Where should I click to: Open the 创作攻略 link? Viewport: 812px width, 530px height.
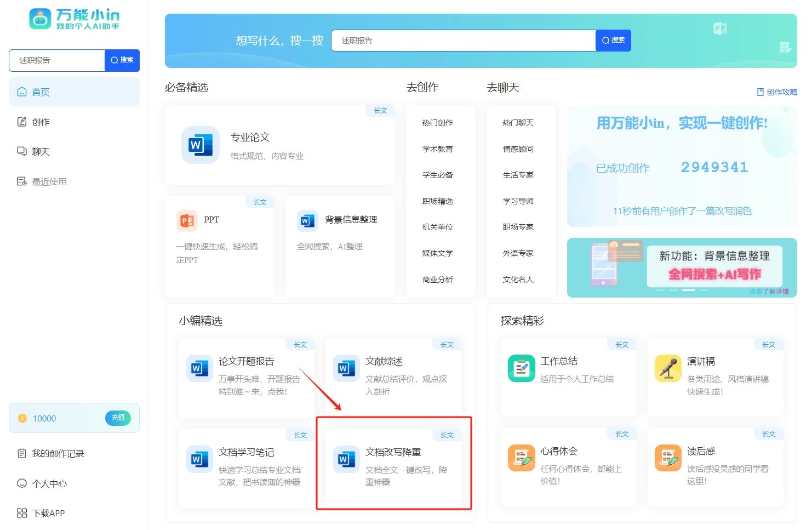pos(777,92)
